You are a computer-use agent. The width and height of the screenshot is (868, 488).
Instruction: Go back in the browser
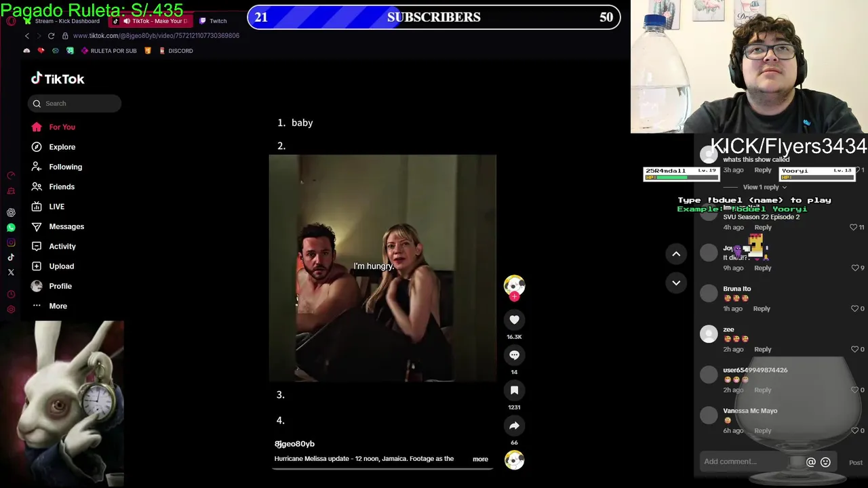(27, 36)
